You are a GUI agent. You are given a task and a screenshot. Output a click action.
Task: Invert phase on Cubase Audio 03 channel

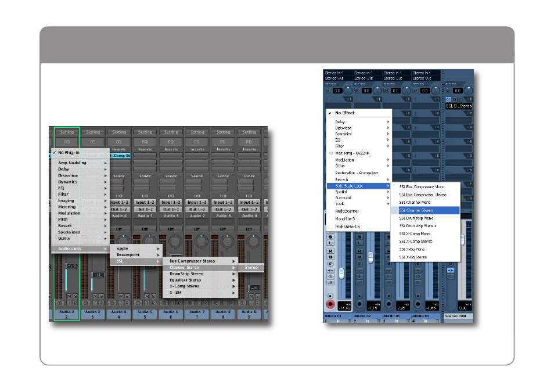point(386,91)
